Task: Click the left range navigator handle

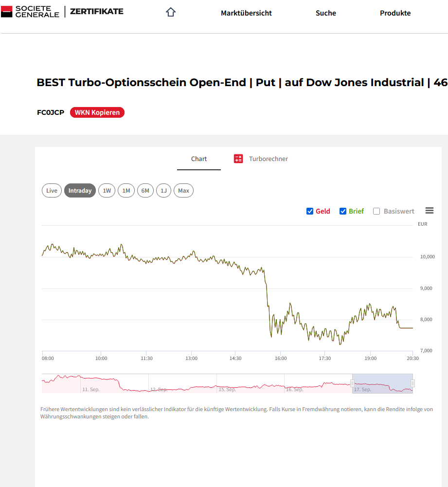Action: coord(353,383)
